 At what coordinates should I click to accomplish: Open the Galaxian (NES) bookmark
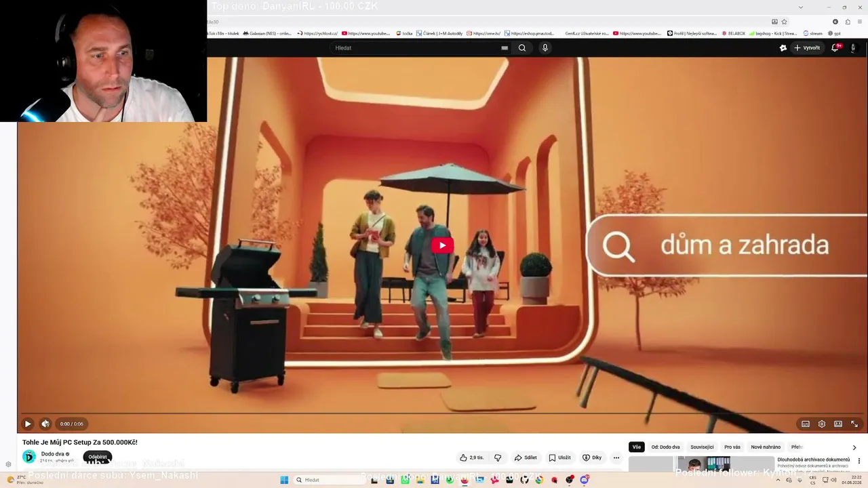tap(267, 33)
